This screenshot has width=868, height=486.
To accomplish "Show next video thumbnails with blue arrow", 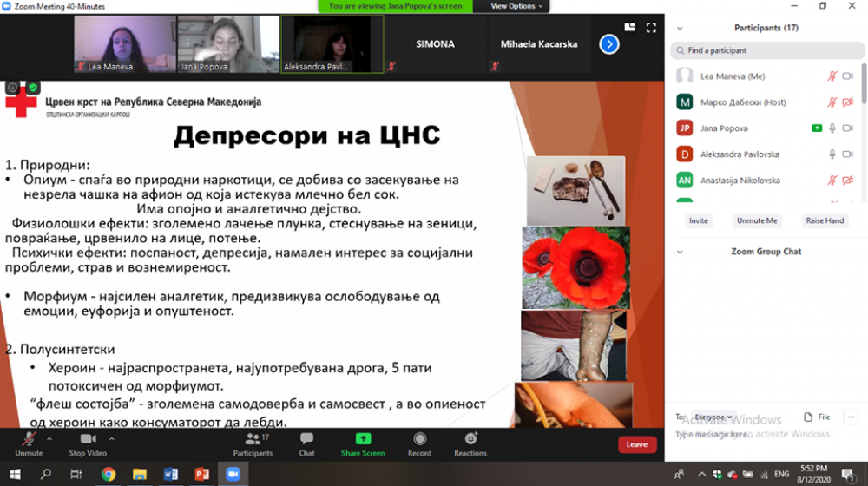I will pos(609,43).
